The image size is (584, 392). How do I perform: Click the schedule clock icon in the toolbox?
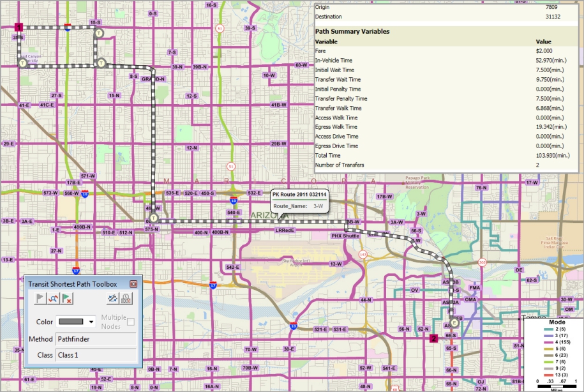(x=126, y=298)
